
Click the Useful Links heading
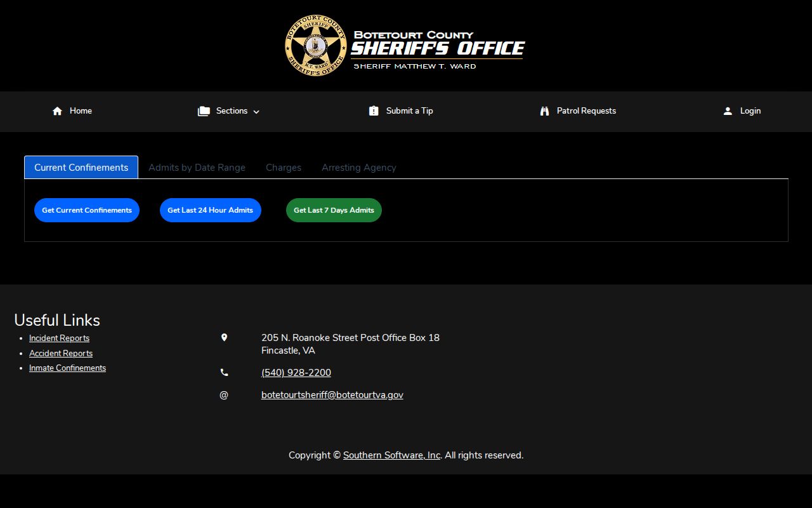click(x=57, y=320)
